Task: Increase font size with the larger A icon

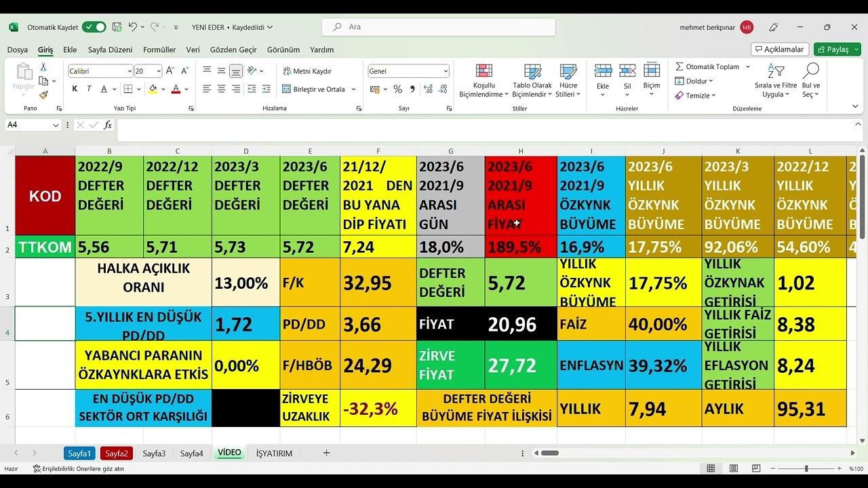Action: [170, 71]
